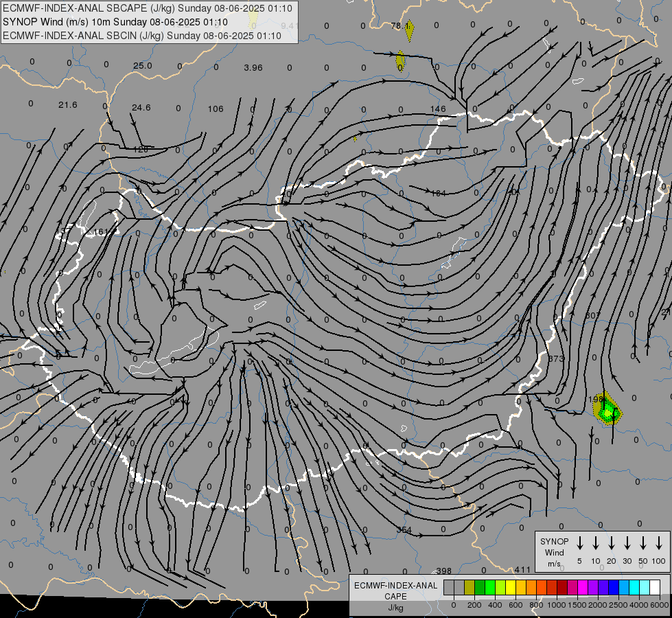672x618 pixels.
Task: Select the dark green CAPE legend swatch
Action: coord(480,587)
